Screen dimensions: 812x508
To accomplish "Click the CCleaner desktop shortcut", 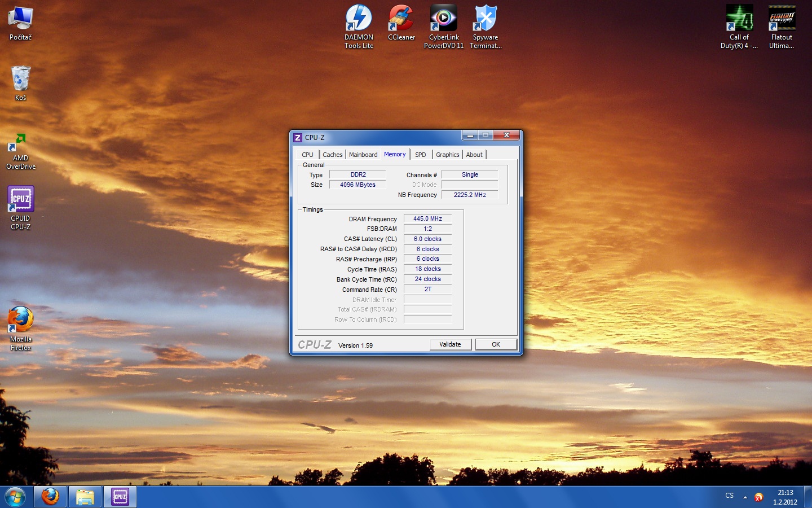I will tap(401, 19).
